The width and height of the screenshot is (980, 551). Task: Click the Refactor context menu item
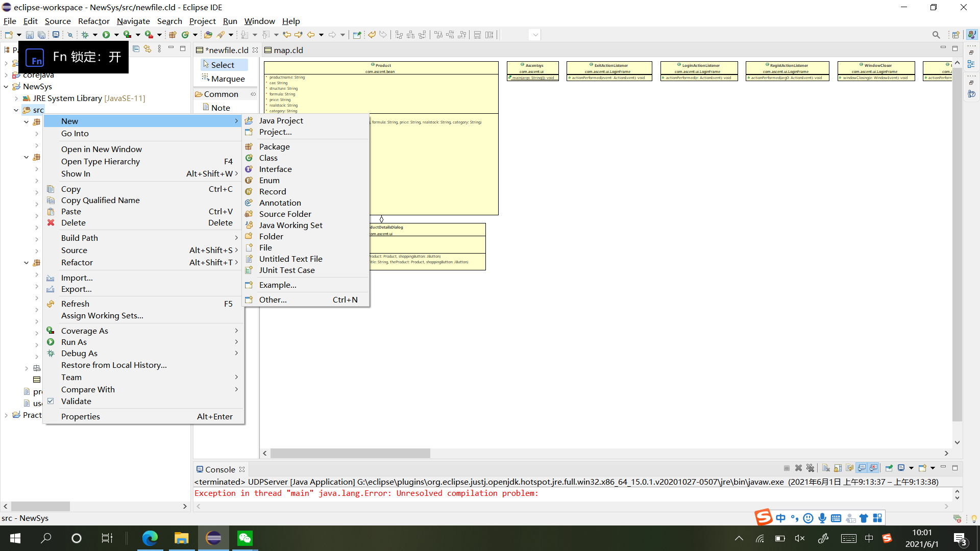coord(77,262)
